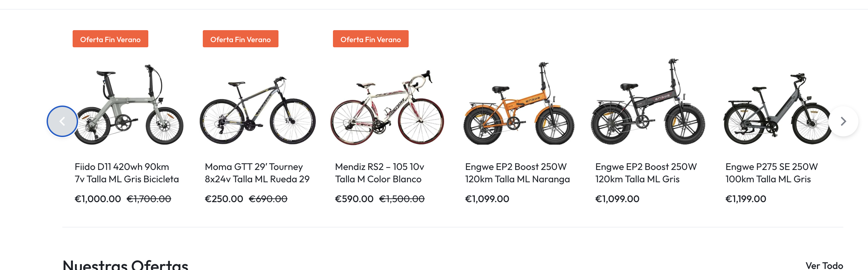Click Oferta Fin Verano badge on Mendiz RS2
868x270 pixels.
coord(371,39)
